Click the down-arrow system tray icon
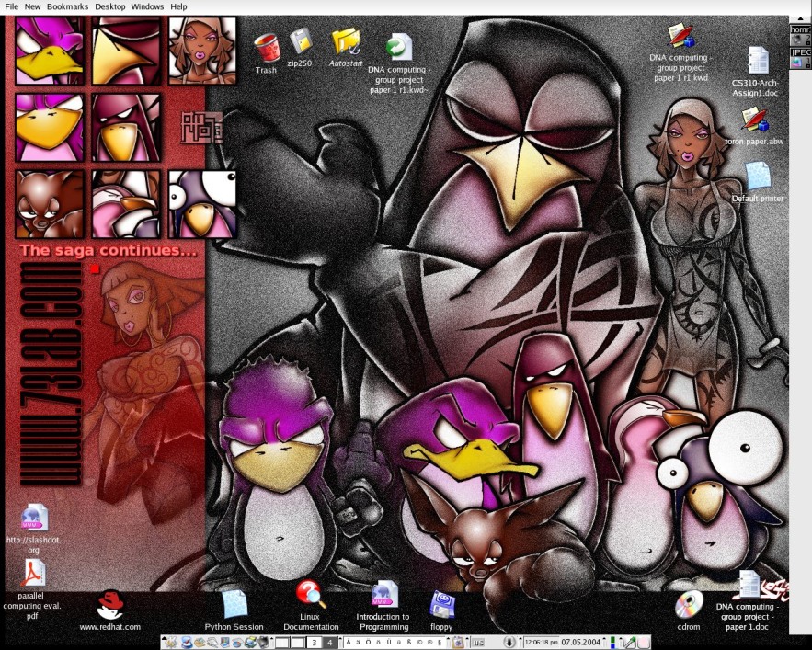 509,643
